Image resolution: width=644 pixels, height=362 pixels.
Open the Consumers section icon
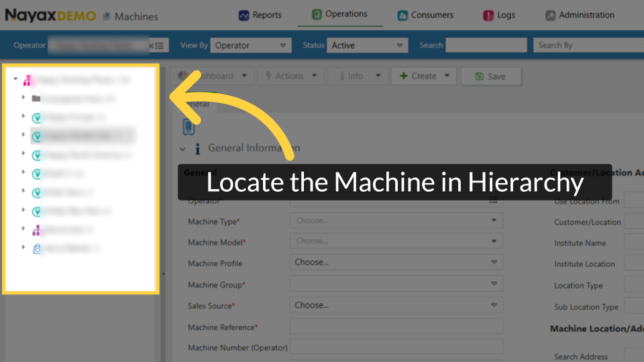tap(402, 15)
